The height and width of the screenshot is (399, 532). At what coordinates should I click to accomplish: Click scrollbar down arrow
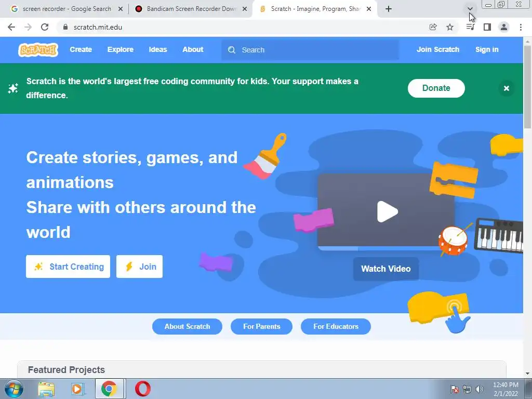point(527,374)
